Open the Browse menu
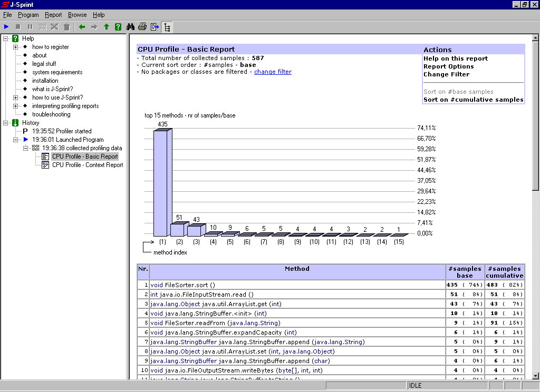This screenshot has width=540, height=392. [77, 15]
